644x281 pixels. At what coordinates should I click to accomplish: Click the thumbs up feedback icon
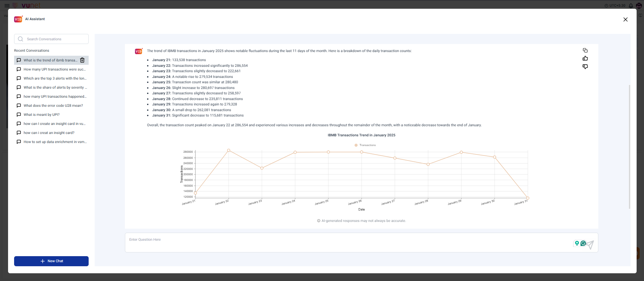click(x=585, y=58)
